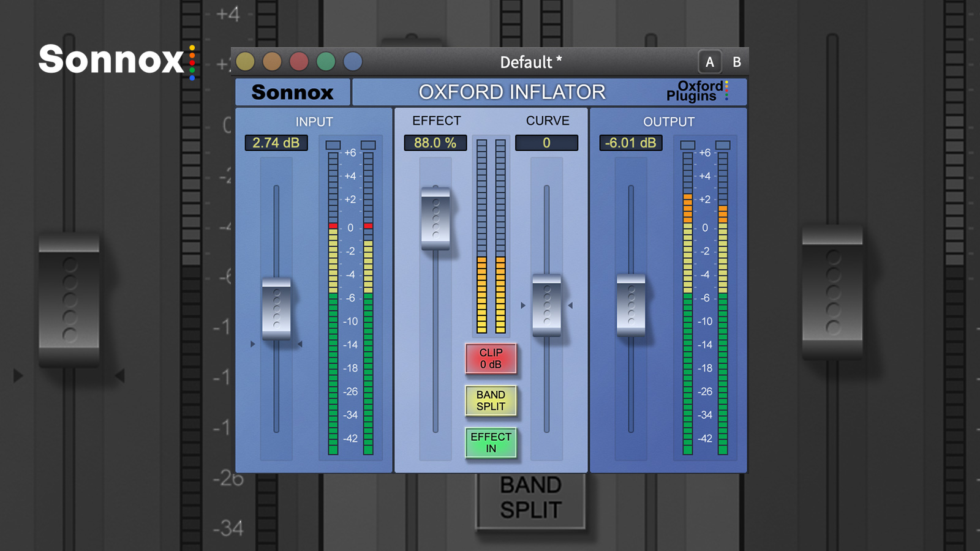Switch to preset slot B

(x=737, y=62)
